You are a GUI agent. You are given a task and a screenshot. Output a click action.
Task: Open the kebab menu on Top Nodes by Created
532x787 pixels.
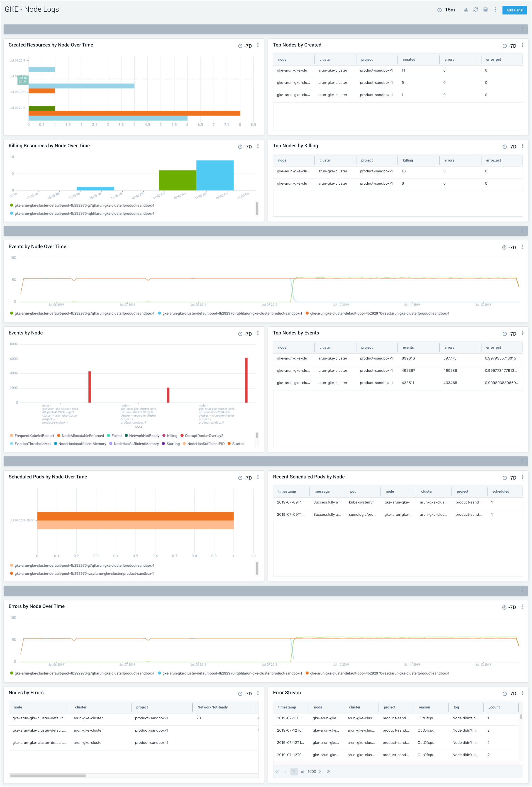pos(523,46)
